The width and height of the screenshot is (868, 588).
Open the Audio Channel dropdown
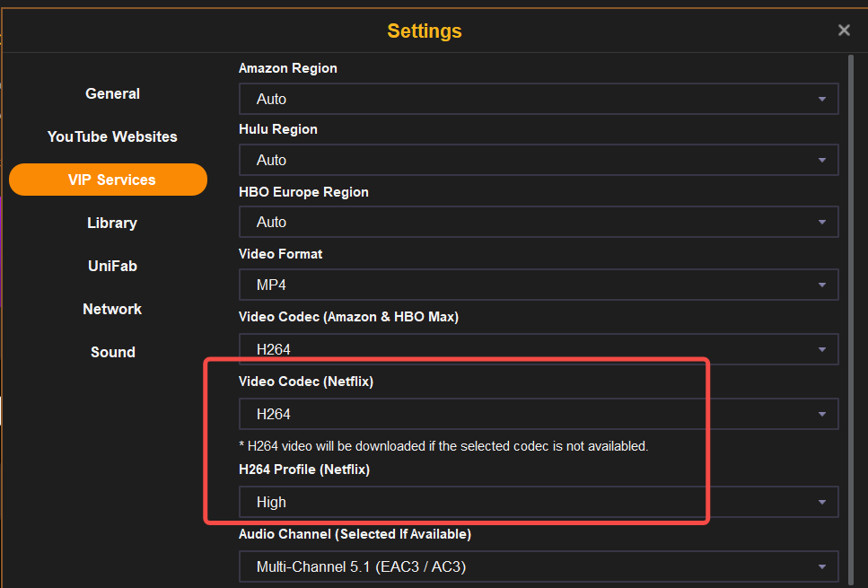click(539, 566)
